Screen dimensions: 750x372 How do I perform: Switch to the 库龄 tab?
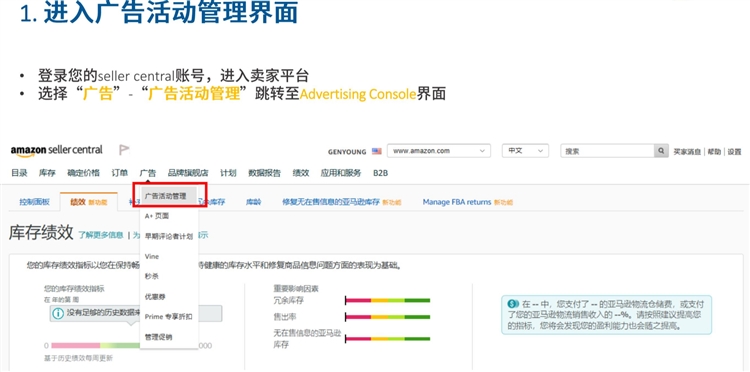(x=254, y=202)
